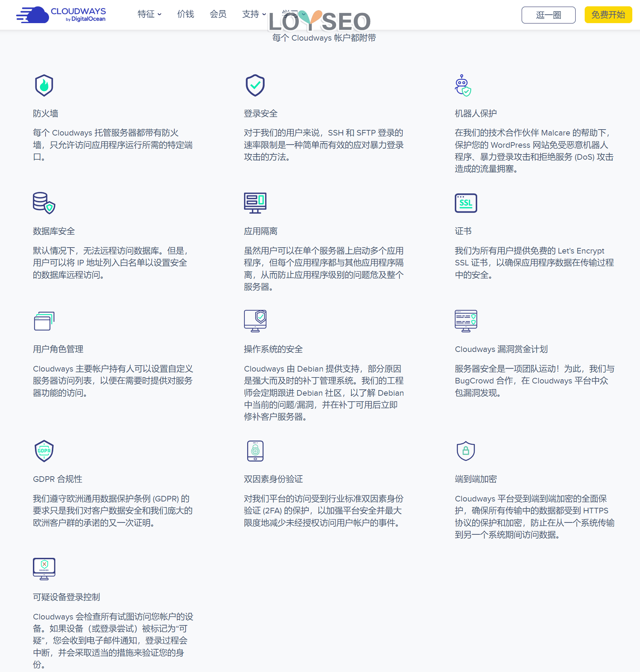Expand the 学习 menu chevron
The image size is (640, 672).
(x=304, y=14)
